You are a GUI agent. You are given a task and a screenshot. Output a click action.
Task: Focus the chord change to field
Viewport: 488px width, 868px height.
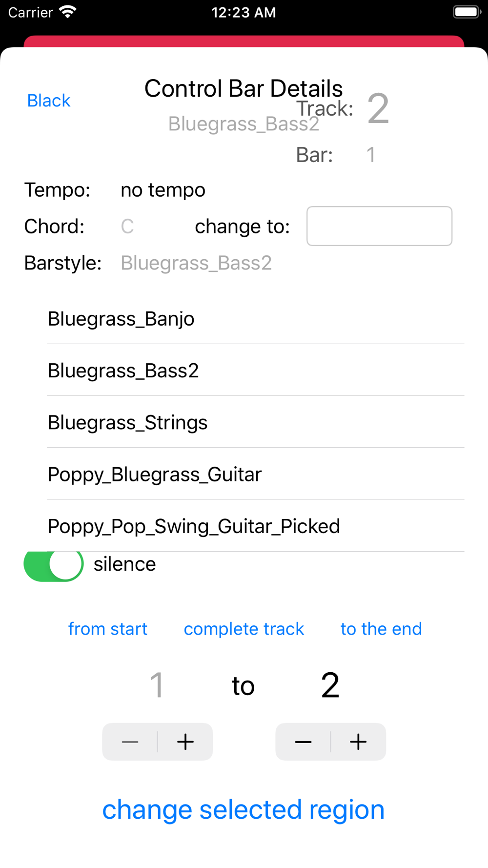379,226
